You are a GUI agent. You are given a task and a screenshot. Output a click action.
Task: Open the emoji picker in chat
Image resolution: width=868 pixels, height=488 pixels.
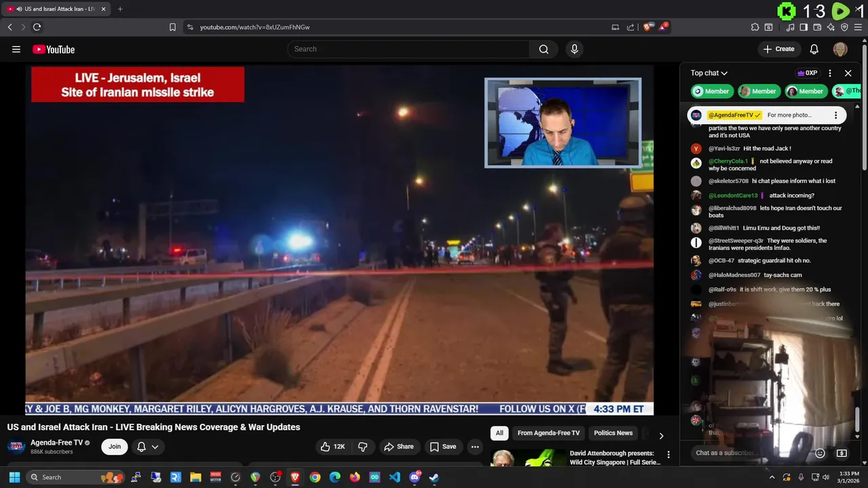coord(820,453)
